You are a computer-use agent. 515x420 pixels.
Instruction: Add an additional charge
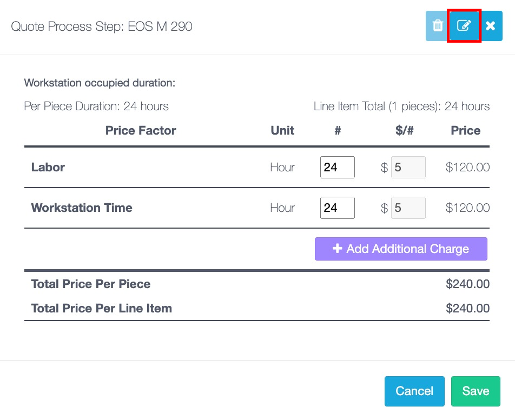click(x=401, y=249)
